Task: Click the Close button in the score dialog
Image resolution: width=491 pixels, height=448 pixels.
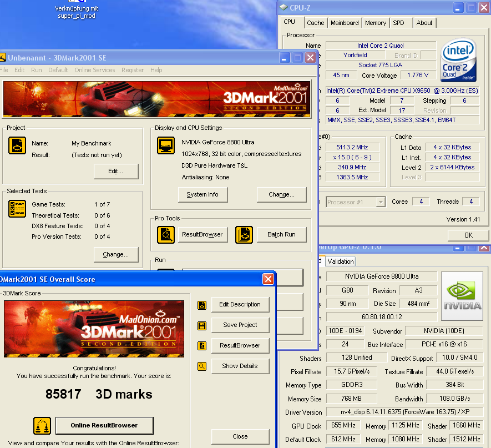Action: click(x=240, y=437)
